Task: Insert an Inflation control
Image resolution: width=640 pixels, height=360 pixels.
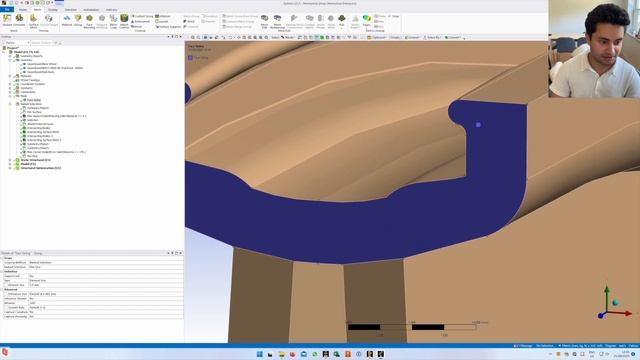Action: (163, 16)
